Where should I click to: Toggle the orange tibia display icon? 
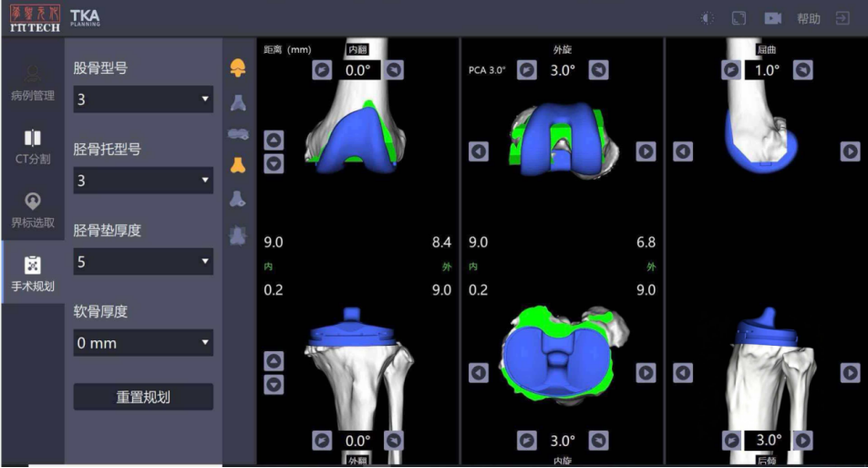click(238, 165)
